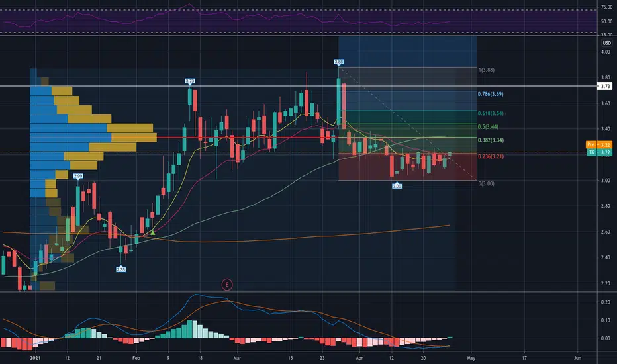Select the tallest green MACD histogram bar
Screen dimensions: 617x364
pyautogui.click(x=189, y=329)
